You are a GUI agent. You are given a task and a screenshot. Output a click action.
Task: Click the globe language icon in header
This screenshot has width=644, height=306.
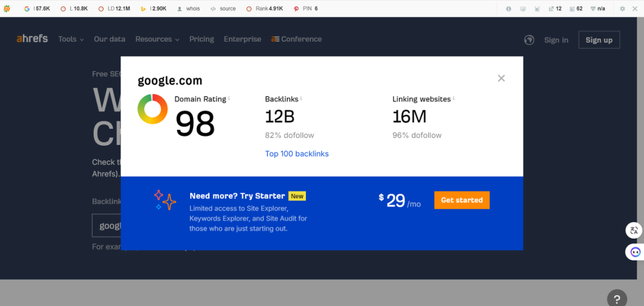coord(529,40)
